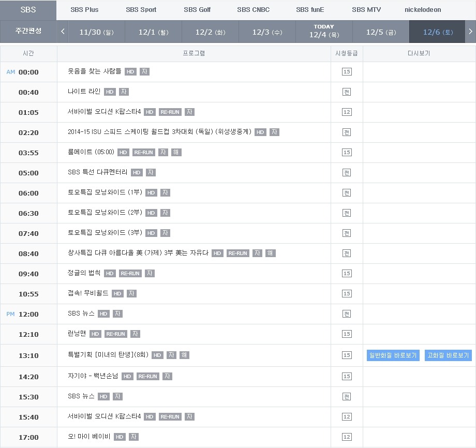Click RE-RUN badge on 런닝맨 row
The height and width of the screenshot is (448, 476).
[x=116, y=334]
